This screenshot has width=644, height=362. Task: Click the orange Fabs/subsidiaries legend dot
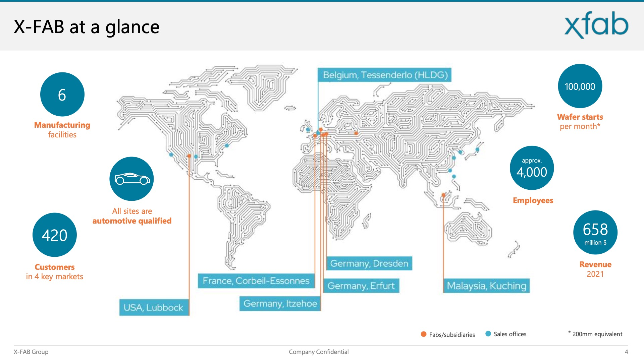pyautogui.click(x=424, y=334)
